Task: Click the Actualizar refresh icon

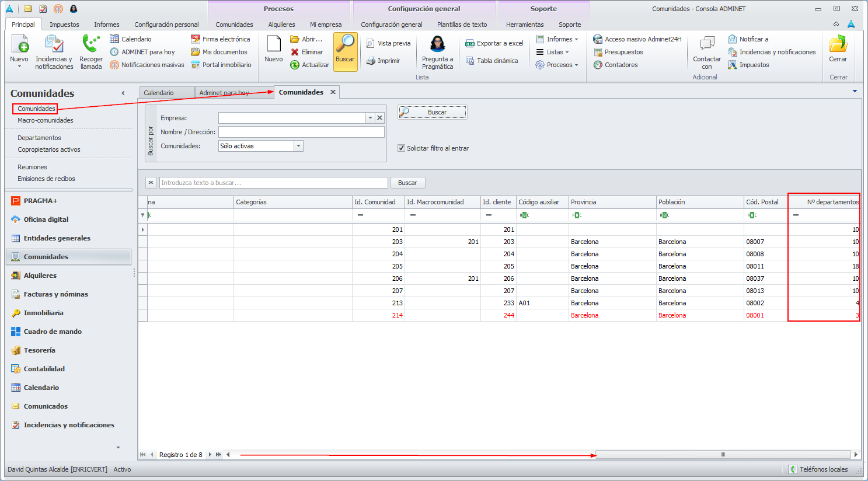Action: tap(295, 65)
